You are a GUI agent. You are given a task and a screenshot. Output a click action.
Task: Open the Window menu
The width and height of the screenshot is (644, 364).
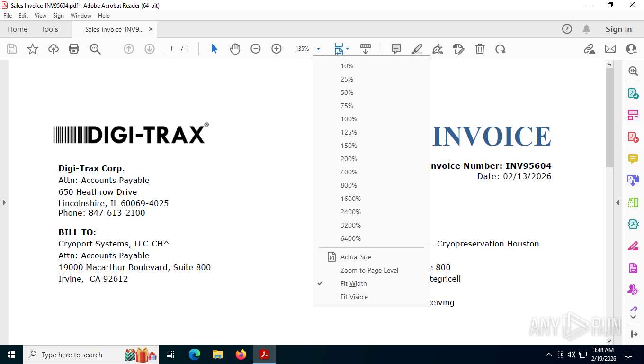point(81,16)
